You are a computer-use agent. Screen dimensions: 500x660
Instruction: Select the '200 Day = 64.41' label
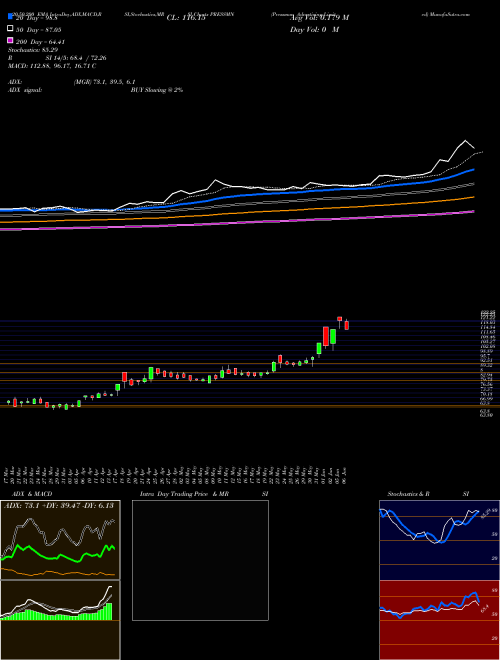pos(40,42)
